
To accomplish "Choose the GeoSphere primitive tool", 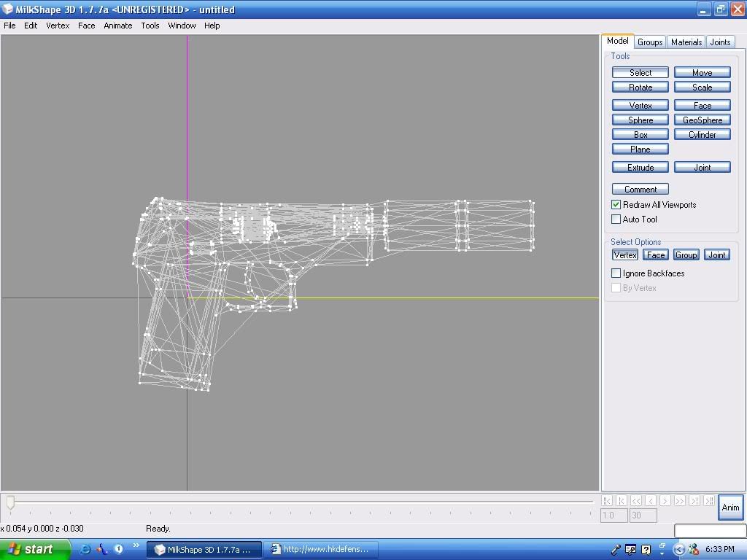I will click(703, 120).
